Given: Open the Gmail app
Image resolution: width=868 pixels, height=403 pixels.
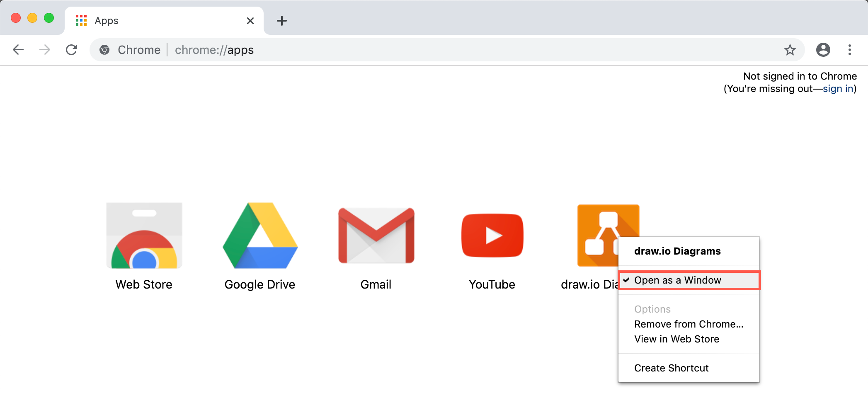Looking at the screenshot, I should (x=376, y=235).
